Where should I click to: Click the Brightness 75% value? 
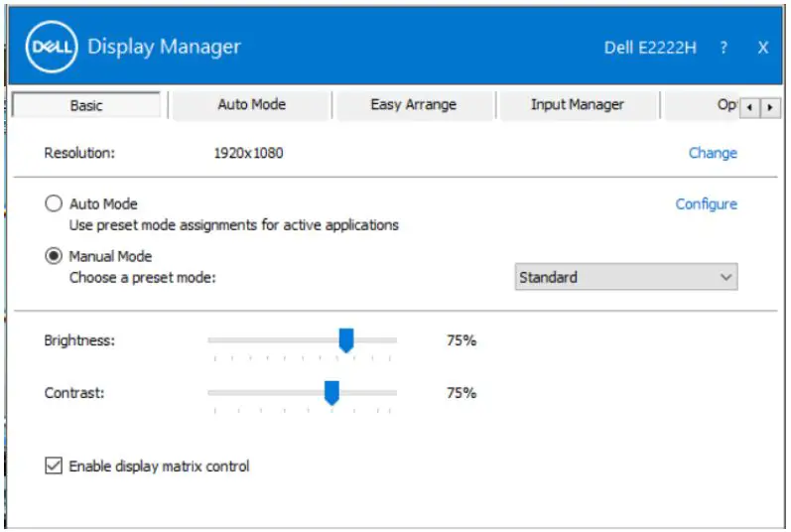tap(461, 340)
